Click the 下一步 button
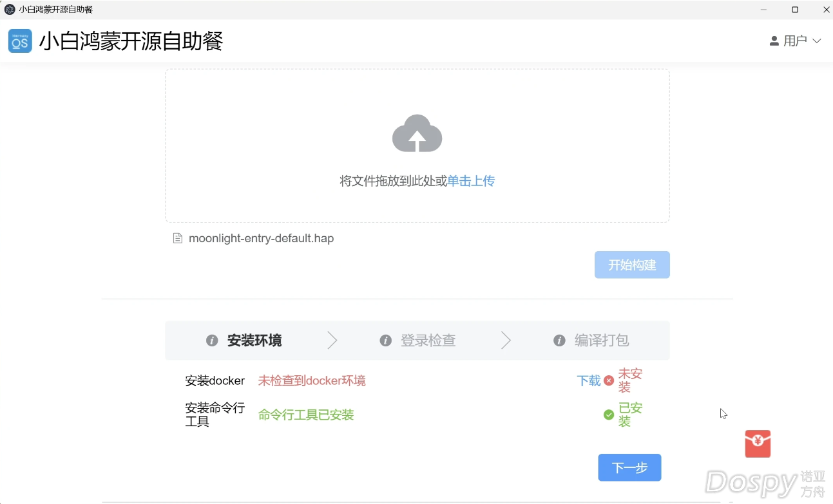Viewport: 833px width, 504px height. click(x=629, y=467)
